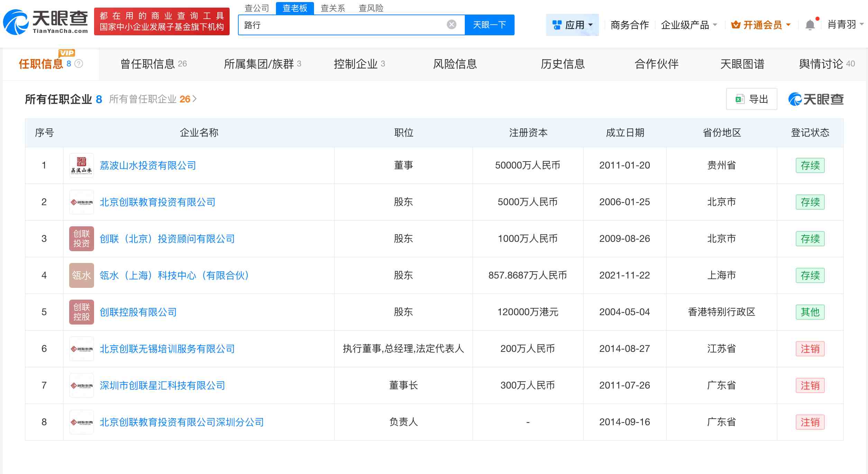Click the 天眼一下 search button
This screenshot has width=868, height=474.
tap(490, 24)
